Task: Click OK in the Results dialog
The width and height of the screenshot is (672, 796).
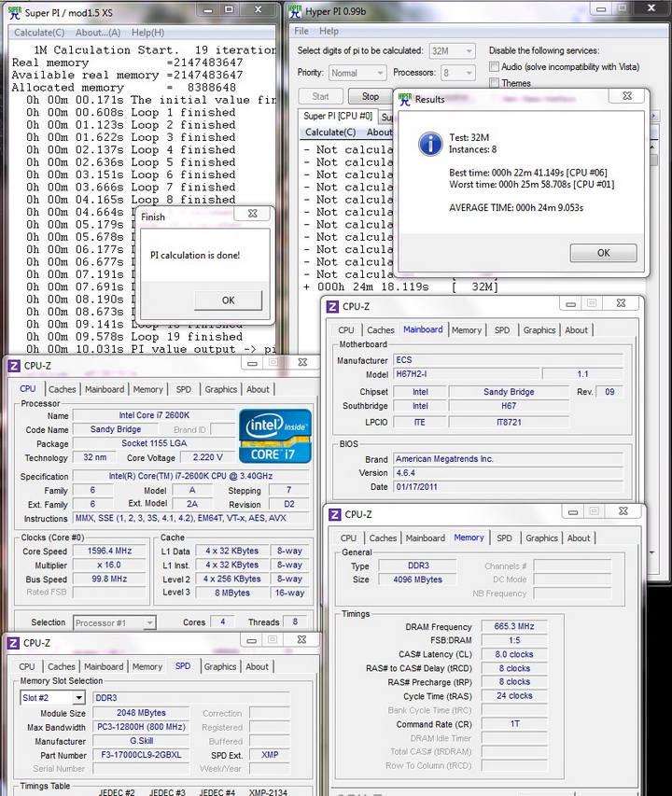Action: point(604,253)
